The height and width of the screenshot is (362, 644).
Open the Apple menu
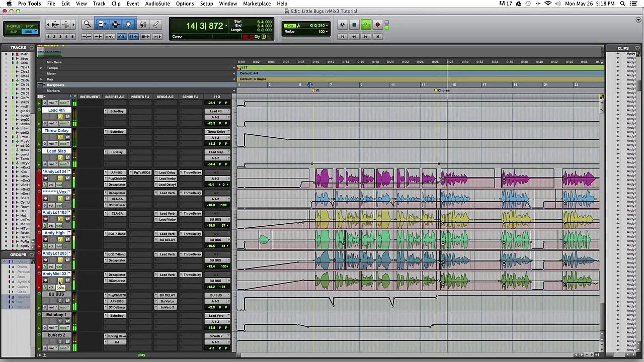coord(9,4)
